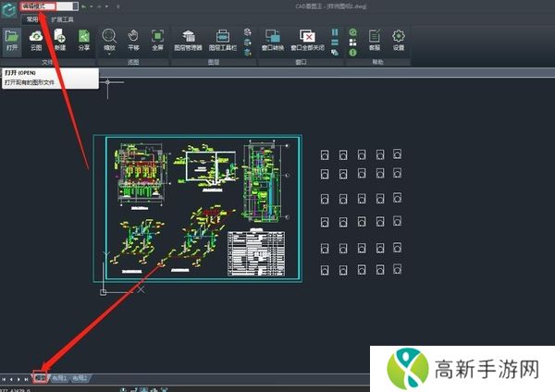Select the 模型 model tab at bottom
Viewport: 555px width, 392px height.
pyautogui.click(x=41, y=378)
